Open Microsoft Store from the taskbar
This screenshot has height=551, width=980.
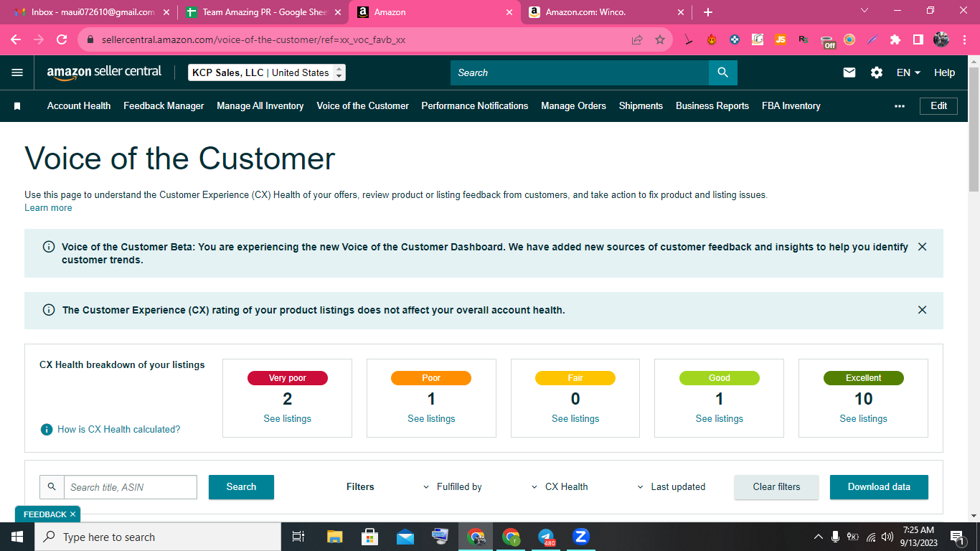point(370,537)
